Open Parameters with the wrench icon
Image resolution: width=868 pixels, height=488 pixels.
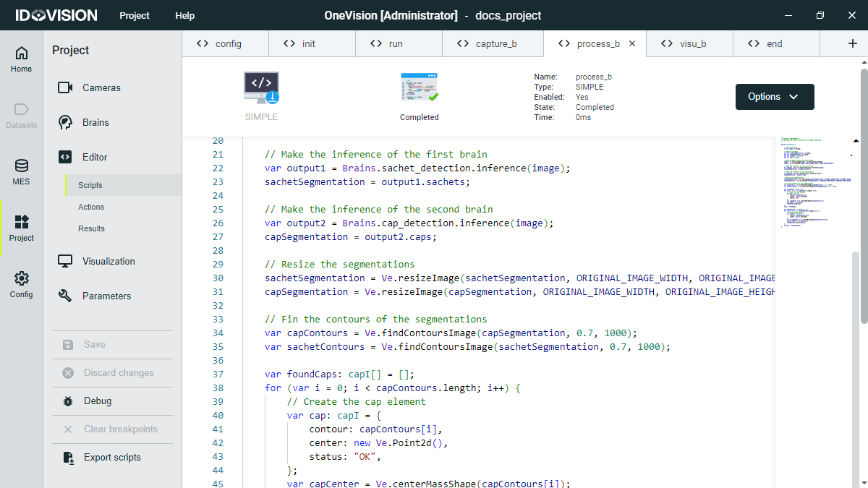click(66, 296)
